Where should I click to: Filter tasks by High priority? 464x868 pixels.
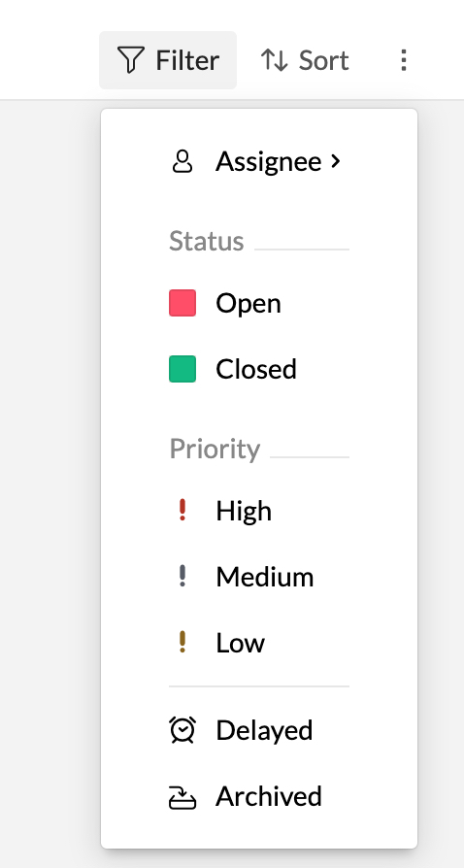tap(259, 510)
